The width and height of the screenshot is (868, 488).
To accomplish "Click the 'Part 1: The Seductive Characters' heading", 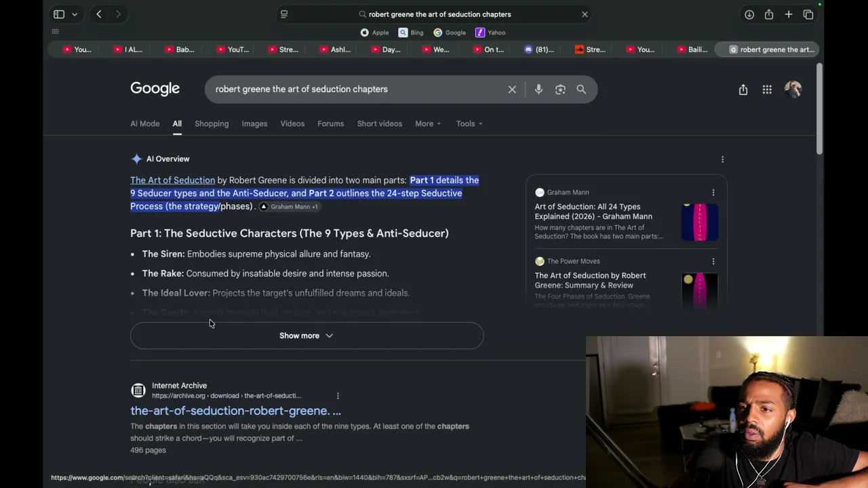I will 290,233.
